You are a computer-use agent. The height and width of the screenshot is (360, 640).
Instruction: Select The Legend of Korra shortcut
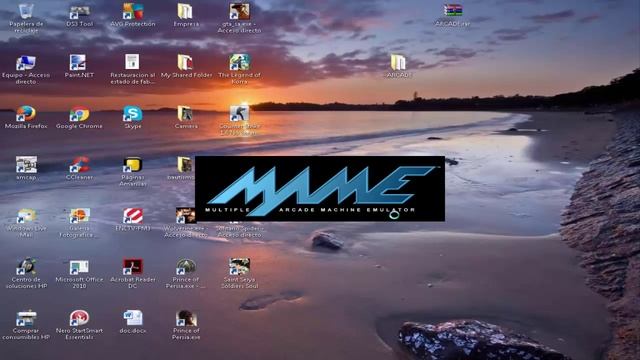239,62
